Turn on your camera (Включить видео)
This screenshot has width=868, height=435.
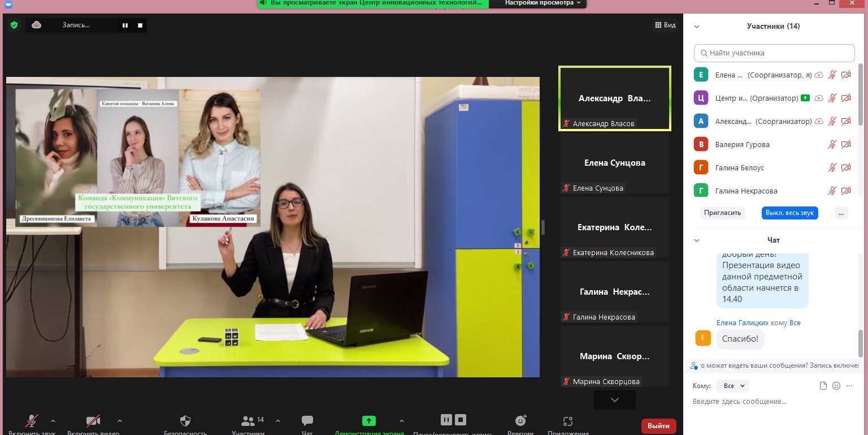tap(93, 421)
